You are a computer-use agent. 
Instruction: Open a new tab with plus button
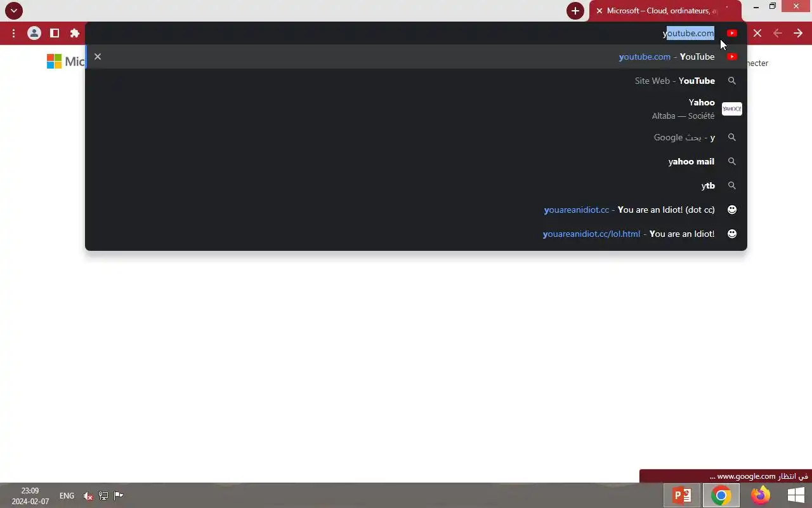click(x=575, y=11)
